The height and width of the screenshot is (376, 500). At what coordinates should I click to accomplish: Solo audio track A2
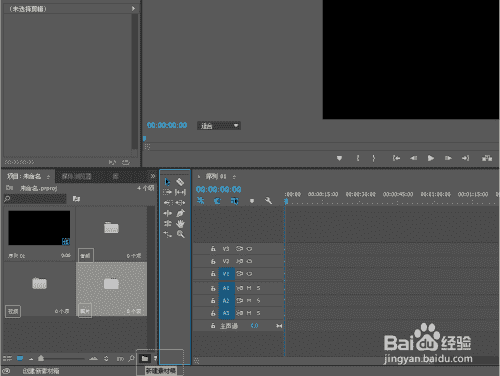click(x=258, y=301)
